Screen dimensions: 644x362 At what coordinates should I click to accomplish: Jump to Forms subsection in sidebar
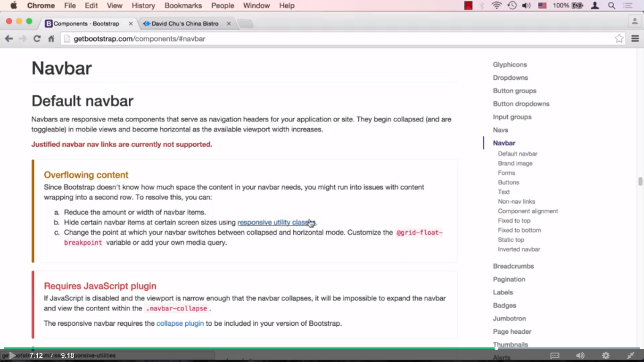pyautogui.click(x=507, y=173)
